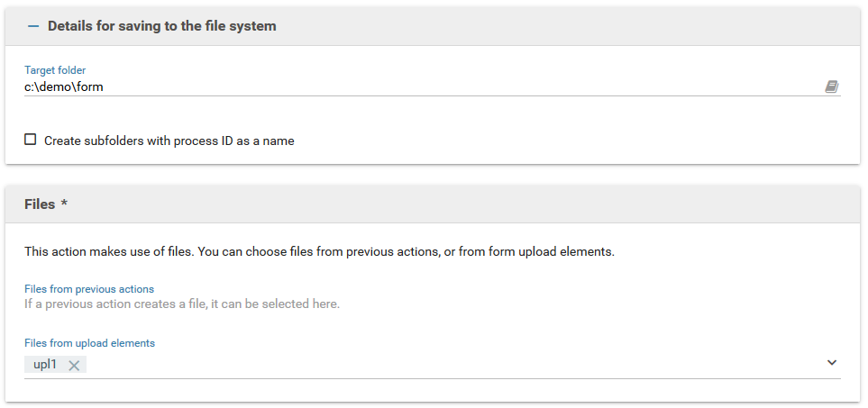Open the book icon beside Target folder
The image size is (868, 408).
[831, 86]
